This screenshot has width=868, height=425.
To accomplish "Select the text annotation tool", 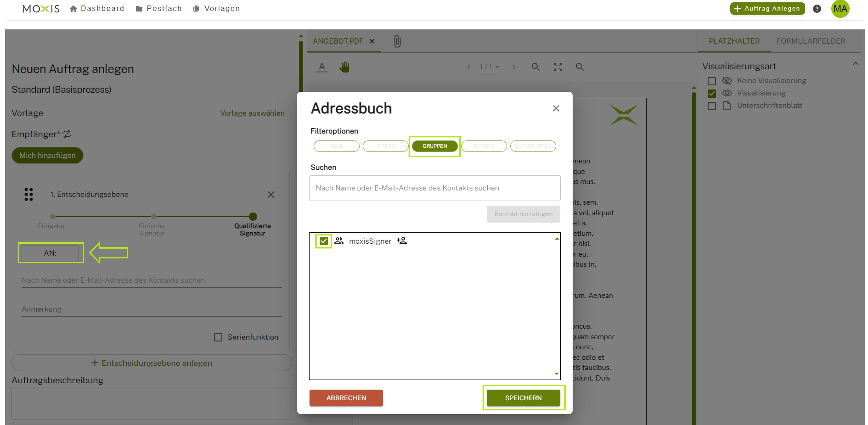I will pyautogui.click(x=322, y=67).
